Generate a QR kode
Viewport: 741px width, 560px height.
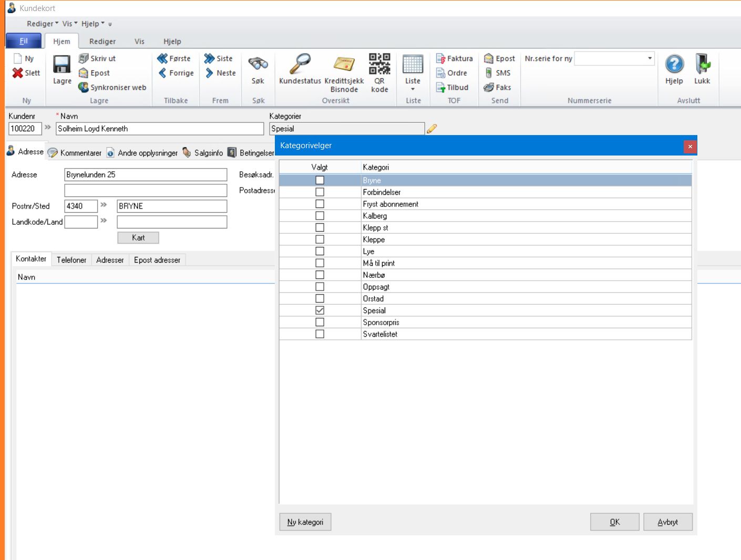(379, 64)
